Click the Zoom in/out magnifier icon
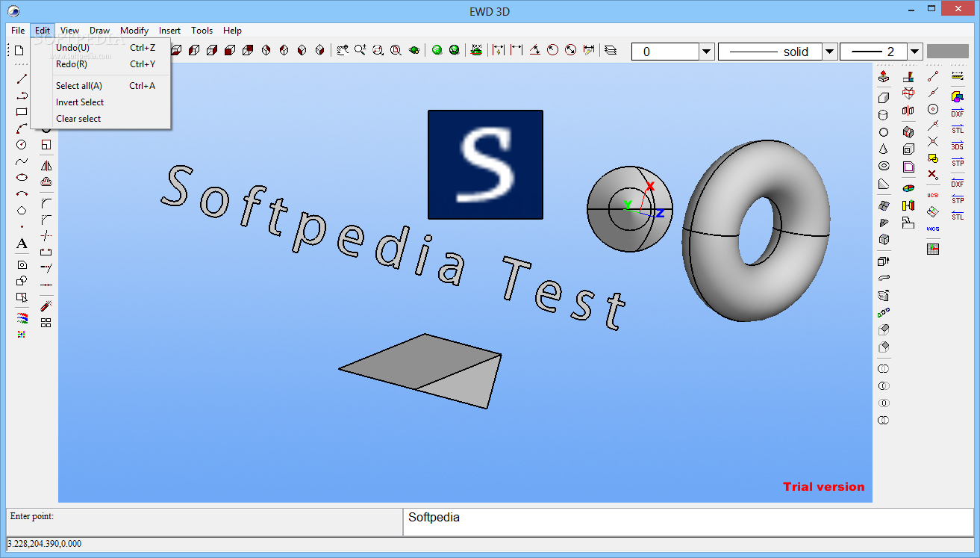This screenshot has height=558, width=980. tap(360, 51)
